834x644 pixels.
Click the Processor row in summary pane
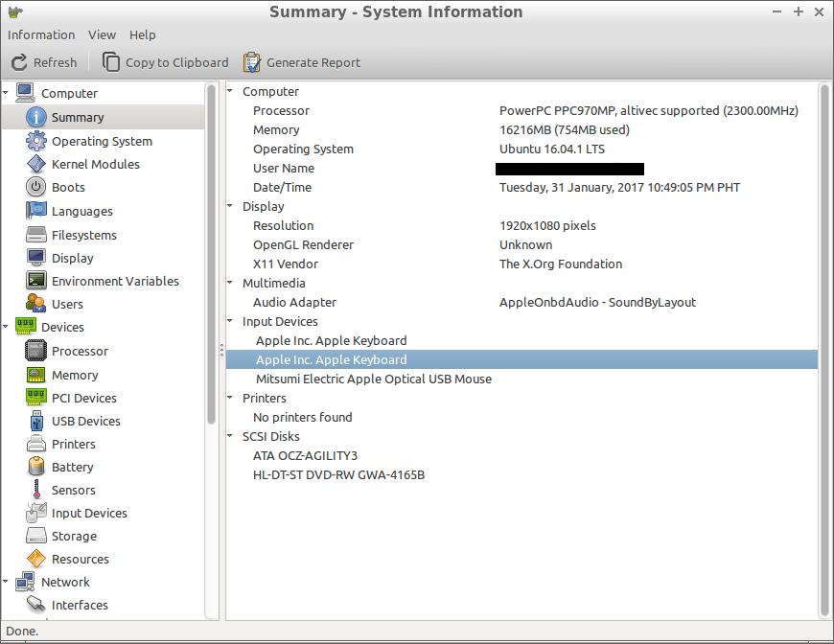[x=521, y=110]
